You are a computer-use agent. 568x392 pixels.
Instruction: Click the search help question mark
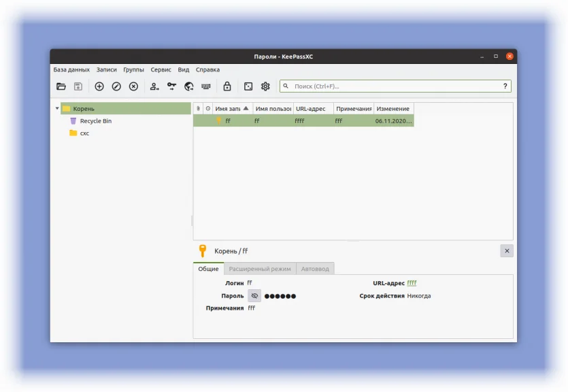click(505, 86)
